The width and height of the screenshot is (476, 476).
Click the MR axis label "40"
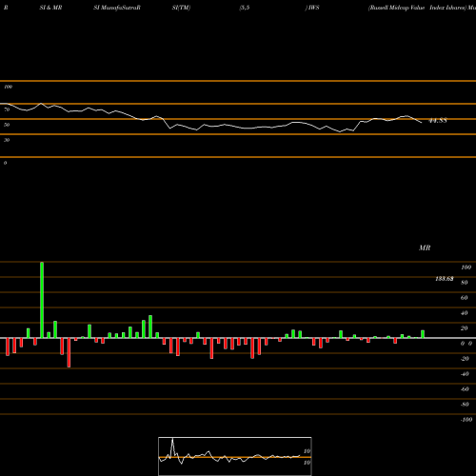point(464,313)
